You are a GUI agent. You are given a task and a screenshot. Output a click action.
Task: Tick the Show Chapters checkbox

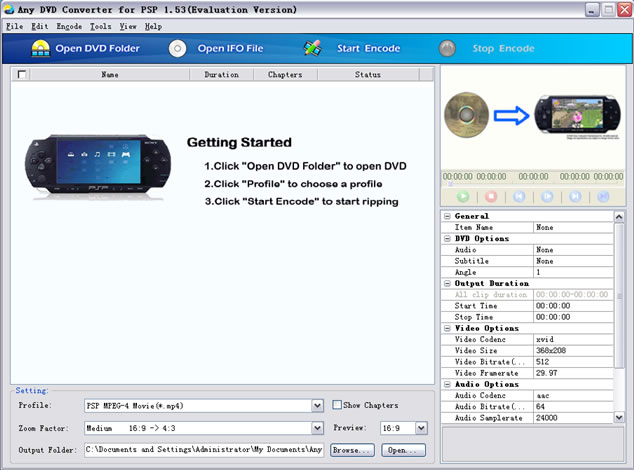pos(338,405)
